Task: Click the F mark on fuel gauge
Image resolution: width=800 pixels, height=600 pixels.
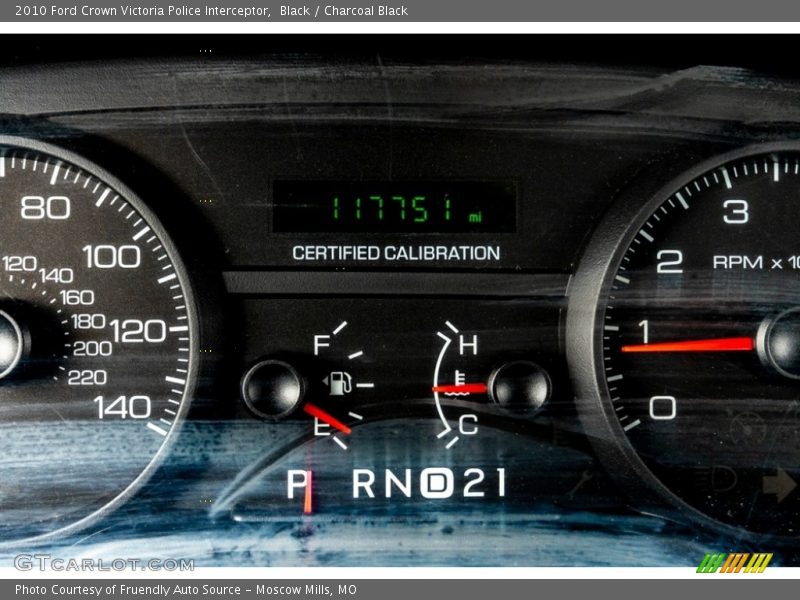Action: (x=321, y=345)
